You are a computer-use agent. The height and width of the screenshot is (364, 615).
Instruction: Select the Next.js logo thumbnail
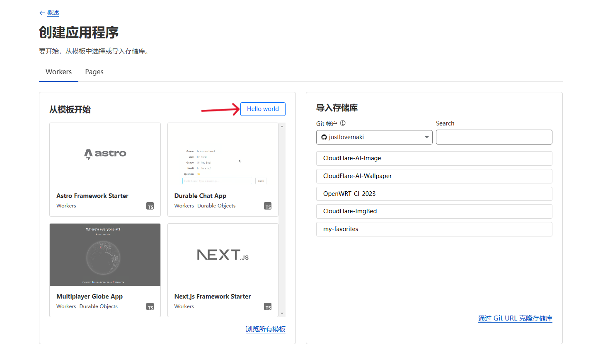[223, 255]
